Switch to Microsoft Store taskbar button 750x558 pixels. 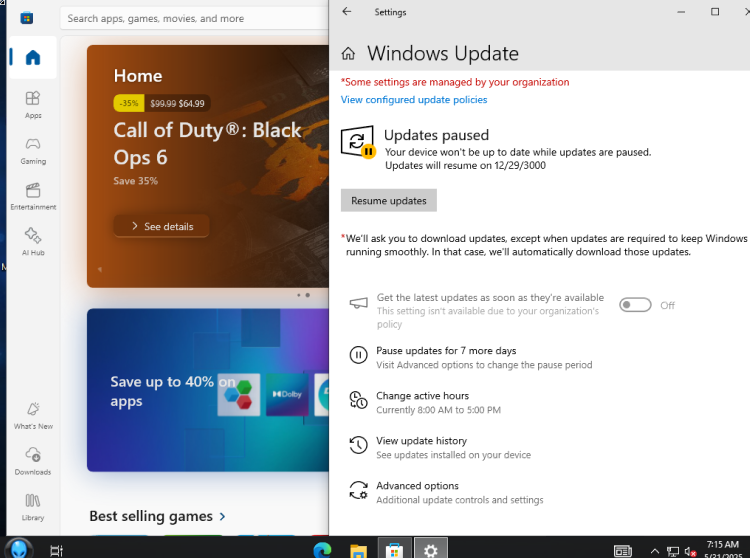[x=394, y=549]
